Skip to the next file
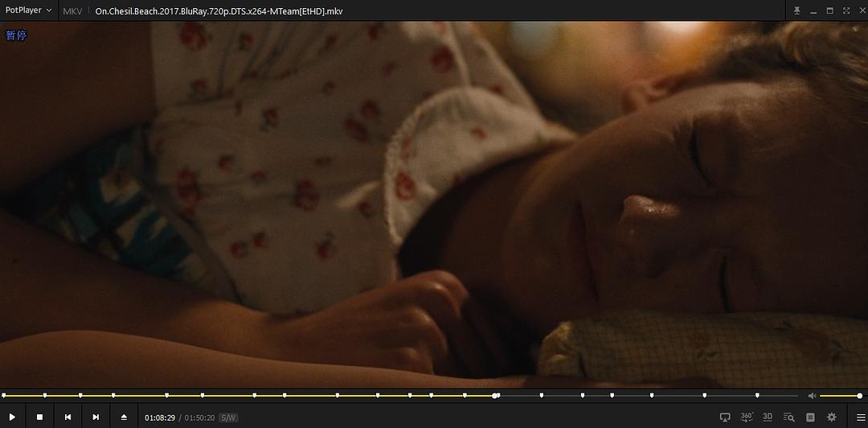Screen dimensions: 868x428 pyautogui.click(x=96, y=417)
